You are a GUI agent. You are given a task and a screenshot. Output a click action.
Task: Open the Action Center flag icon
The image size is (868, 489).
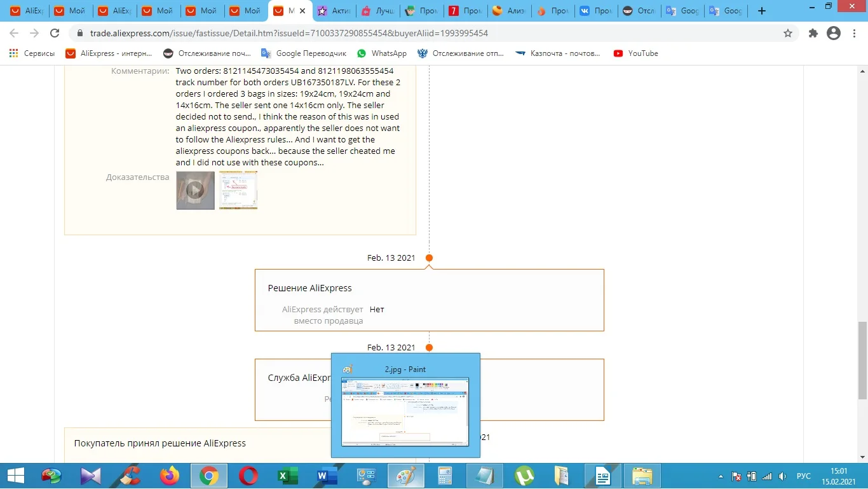point(736,476)
